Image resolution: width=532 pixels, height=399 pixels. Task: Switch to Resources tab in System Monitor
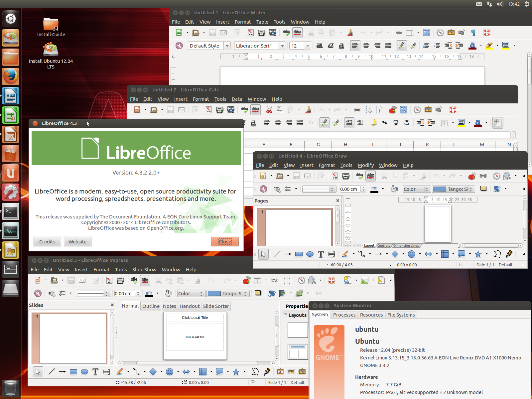(x=371, y=315)
